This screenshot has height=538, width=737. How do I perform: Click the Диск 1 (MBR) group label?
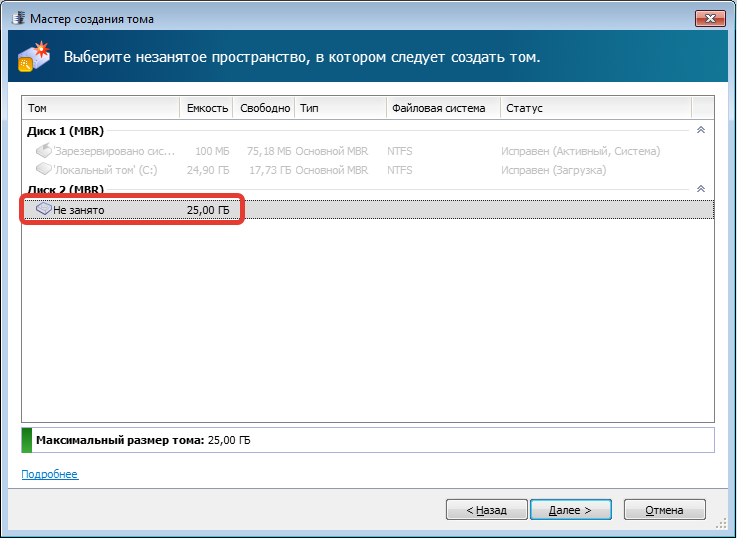[65, 131]
